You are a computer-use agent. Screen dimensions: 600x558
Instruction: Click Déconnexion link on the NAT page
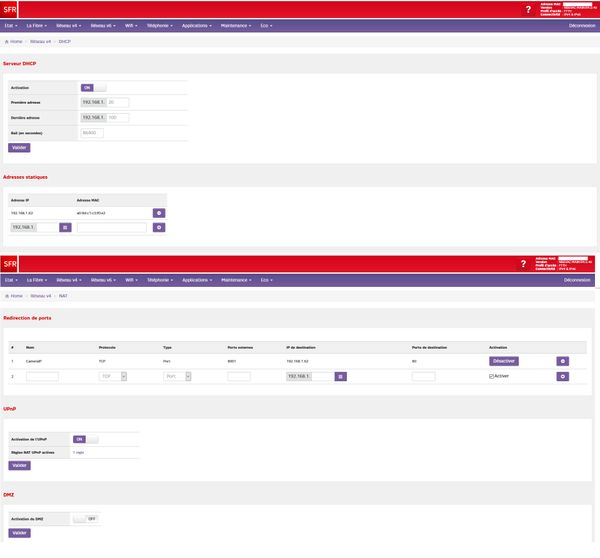pos(578,280)
